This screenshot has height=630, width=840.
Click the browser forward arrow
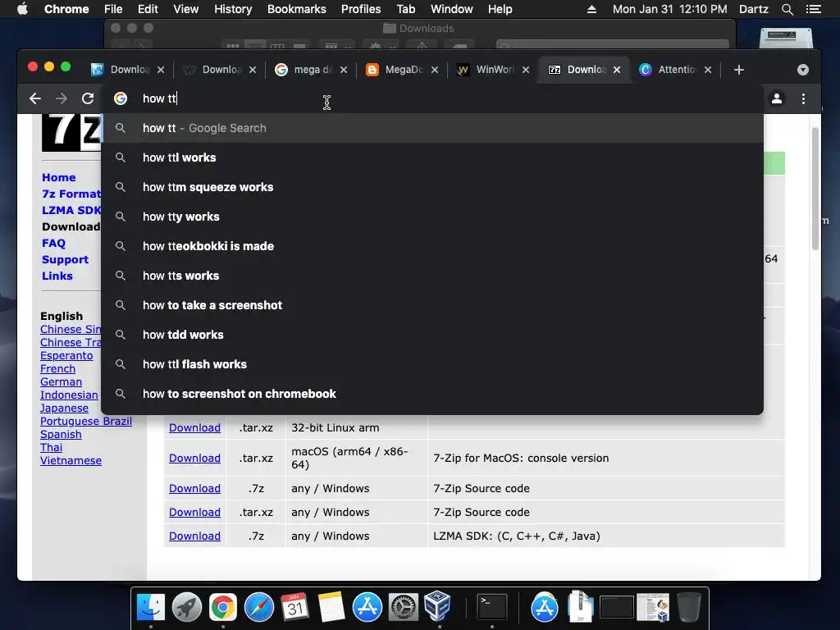tap(62, 98)
